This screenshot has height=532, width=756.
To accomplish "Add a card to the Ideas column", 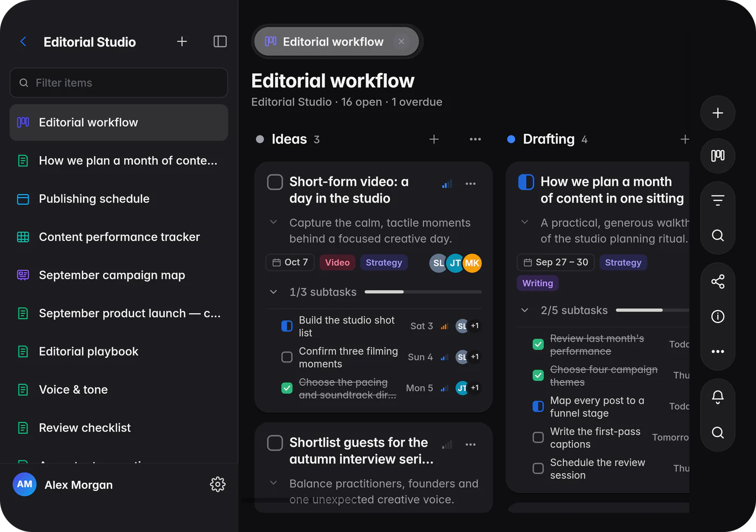I will (x=434, y=139).
